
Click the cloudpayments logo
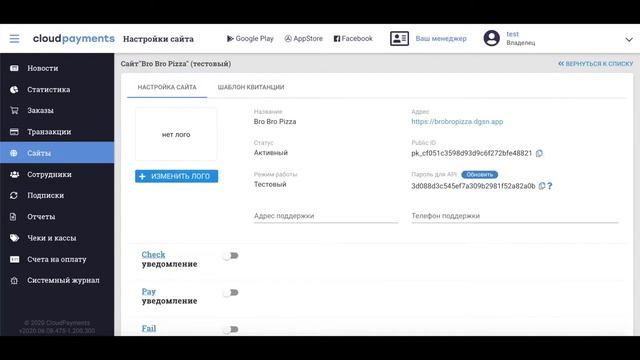click(x=73, y=38)
